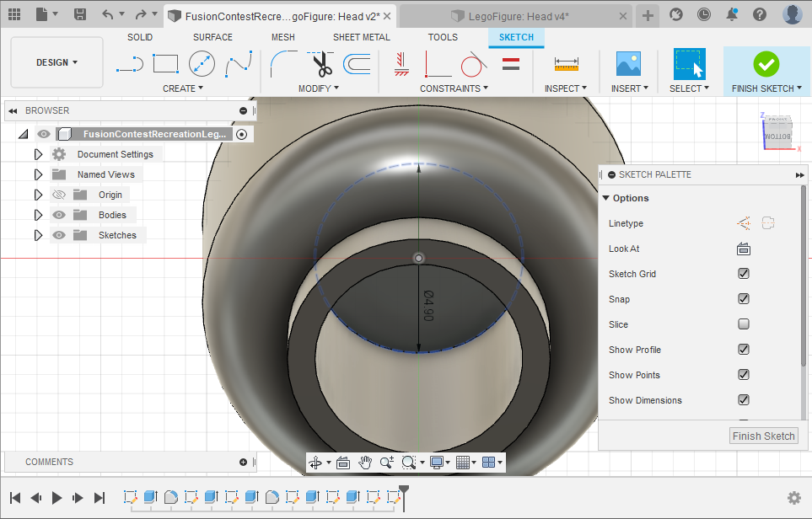812x519 pixels.
Task: Expand the Bodies folder
Action: click(38, 215)
